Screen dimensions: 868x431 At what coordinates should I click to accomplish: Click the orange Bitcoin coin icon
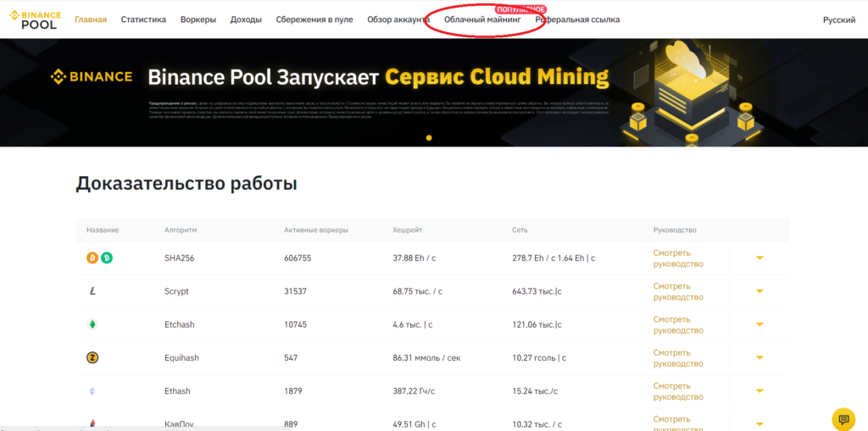(92, 258)
